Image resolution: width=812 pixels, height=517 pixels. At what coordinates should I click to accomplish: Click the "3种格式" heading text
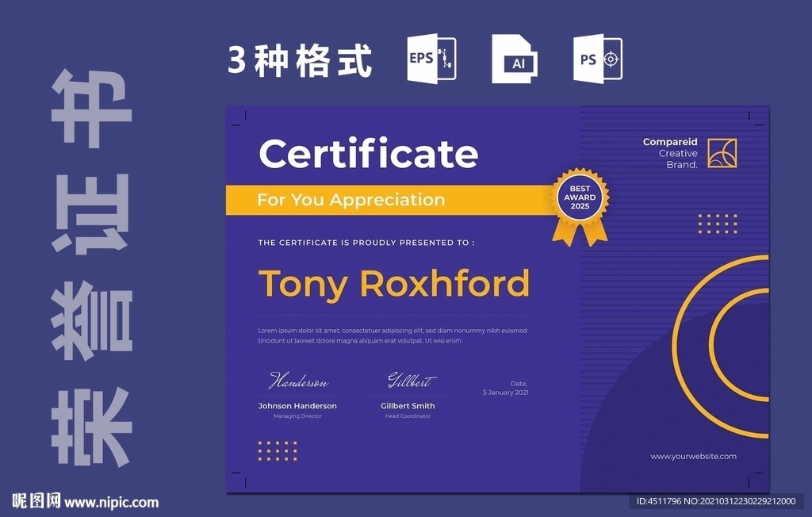point(300,60)
